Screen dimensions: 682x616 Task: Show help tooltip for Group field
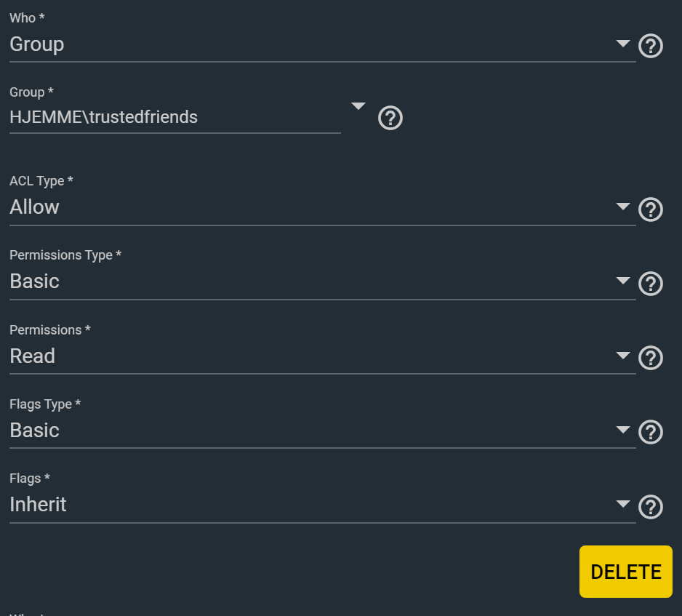click(390, 118)
